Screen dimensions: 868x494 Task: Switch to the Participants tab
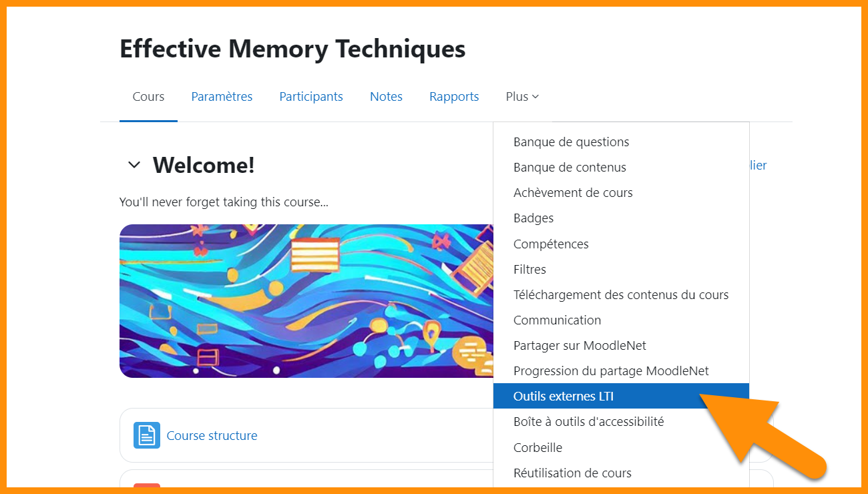[310, 96]
